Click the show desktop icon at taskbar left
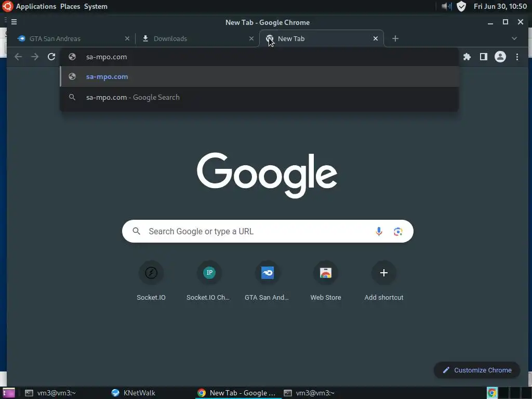This screenshot has height=399, width=532. click(x=8, y=393)
